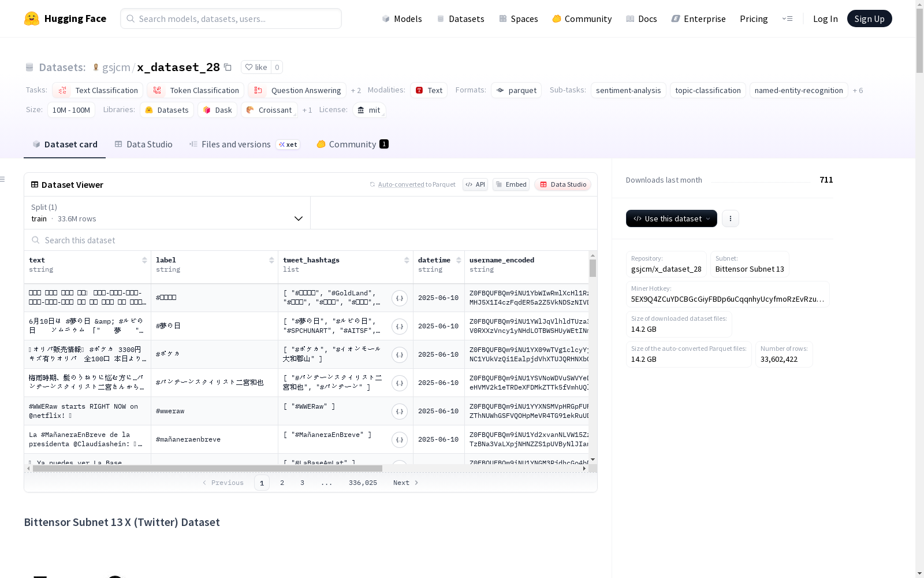This screenshot has height=578, width=924.
Task: Expand hashtags JSON in the #WWERaw row
Action: (x=400, y=412)
